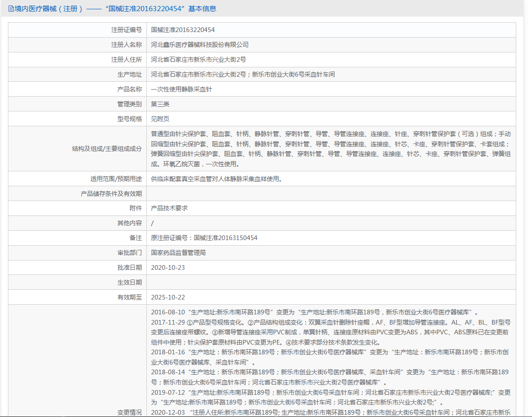Click the 其他内容 label
This screenshot has height=417, width=532.
[130, 223]
